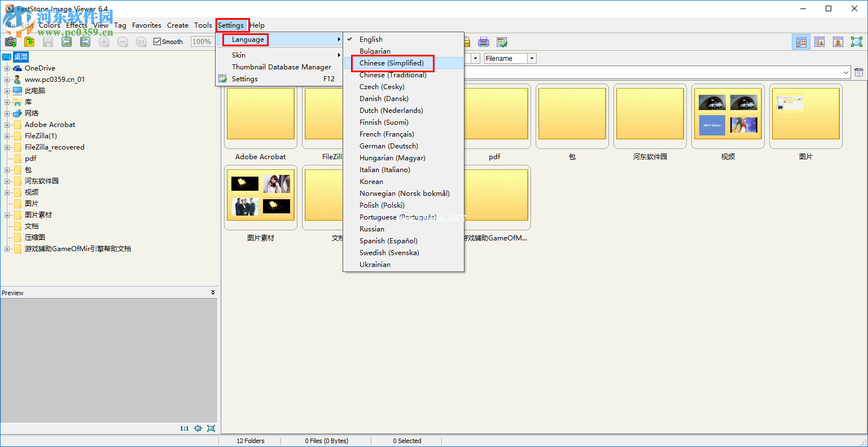The width and height of the screenshot is (868, 447).
Task: Choose Spanish (Español) language
Action: click(x=404, y=240)
